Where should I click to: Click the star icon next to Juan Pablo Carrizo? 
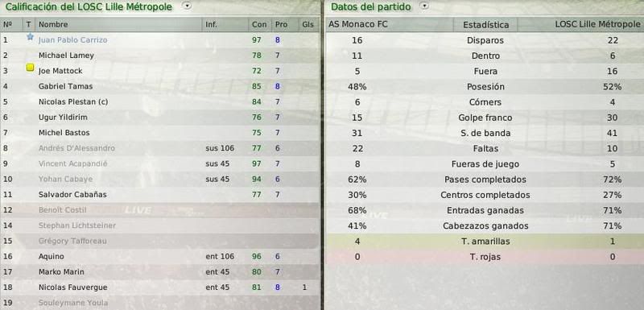tap(30, 37)
